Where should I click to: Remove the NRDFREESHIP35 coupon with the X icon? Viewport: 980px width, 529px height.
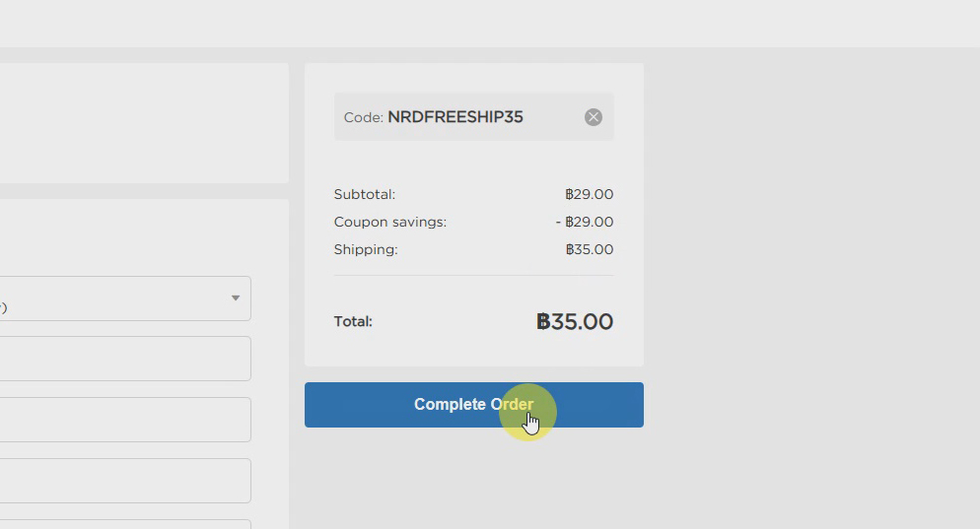[594, 117]
